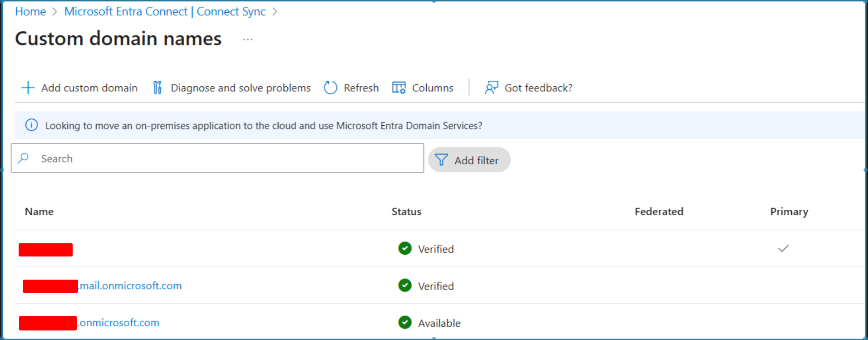Select Diagnose and solve problems text

click(x=241, y=88)
